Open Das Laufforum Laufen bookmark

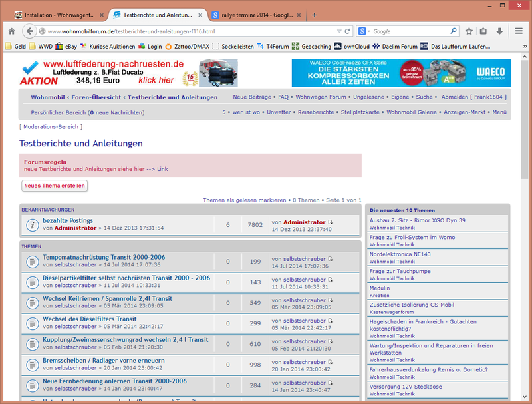(456, 46)
